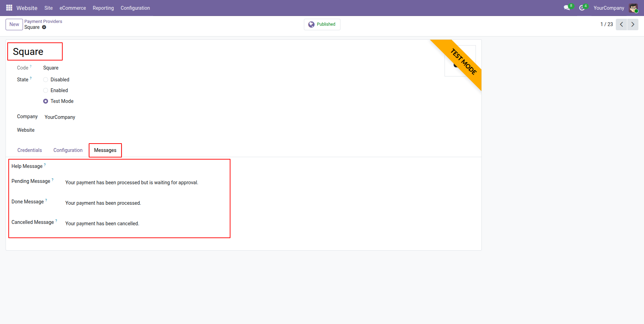Click the New button

pos(14,24)
